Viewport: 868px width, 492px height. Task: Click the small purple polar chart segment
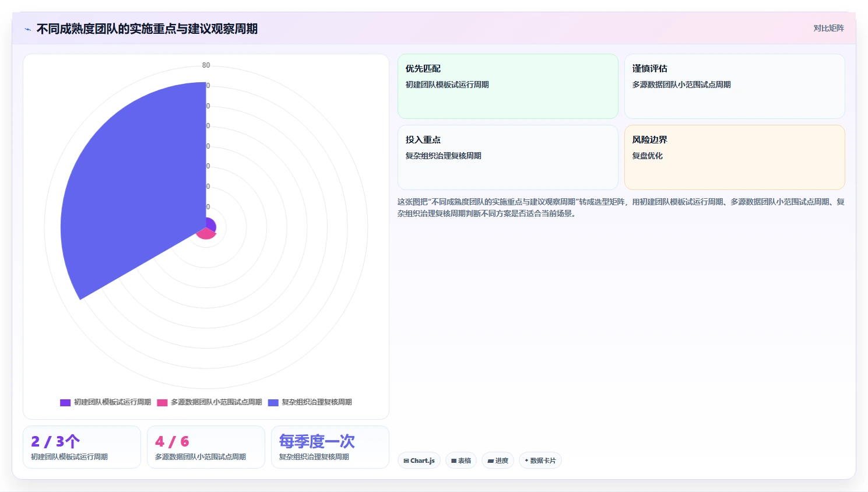(211, 224)
